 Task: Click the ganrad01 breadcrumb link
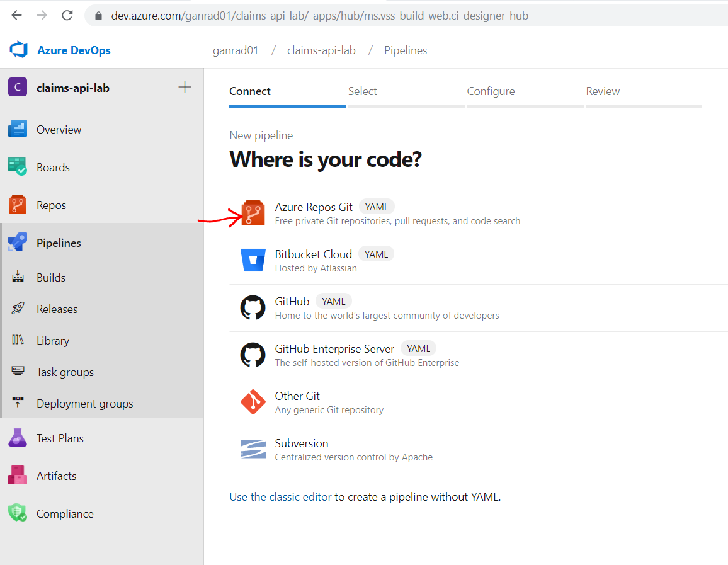[x=236, y=50]
